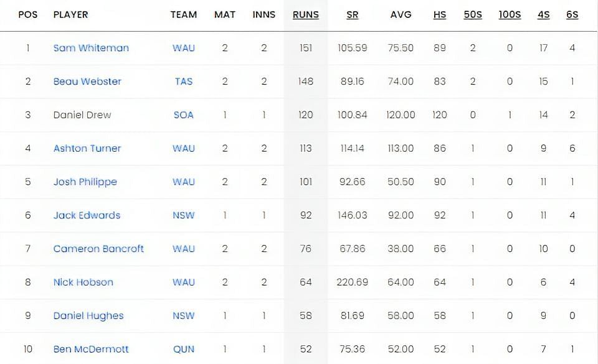The image size is (598, 364).
Task: View Josh Philippe profile
Action: (x=85, y=182)
